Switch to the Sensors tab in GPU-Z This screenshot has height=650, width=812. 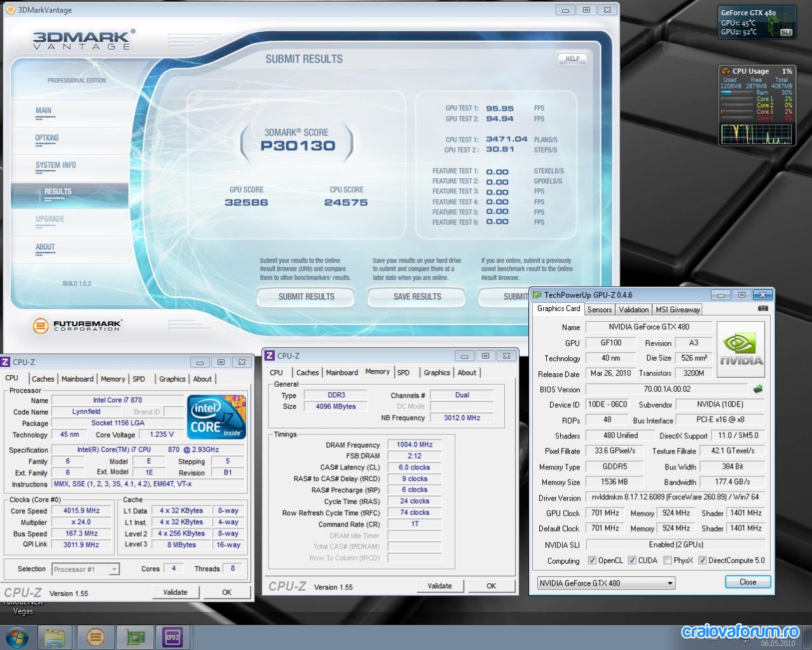[x=599, y=310]
